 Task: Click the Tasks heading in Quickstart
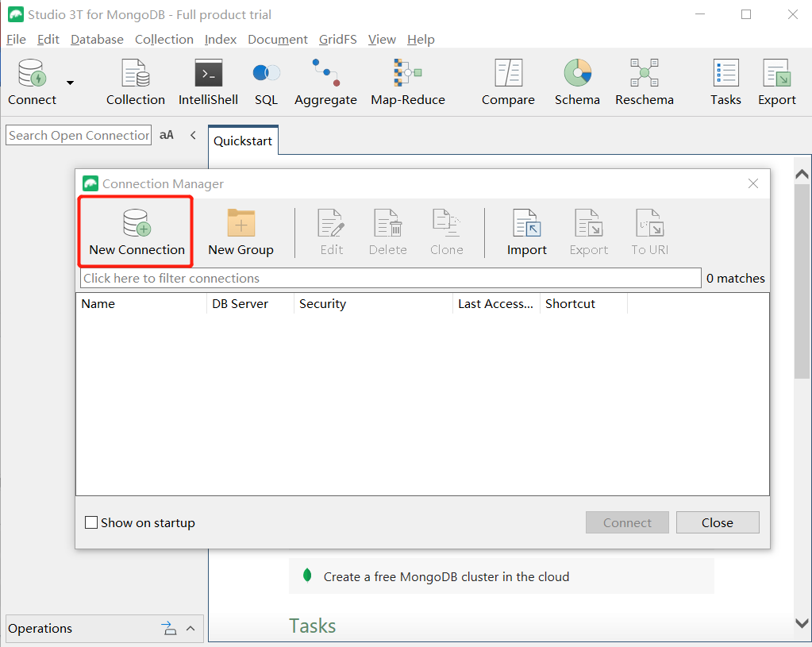[312, 626]
